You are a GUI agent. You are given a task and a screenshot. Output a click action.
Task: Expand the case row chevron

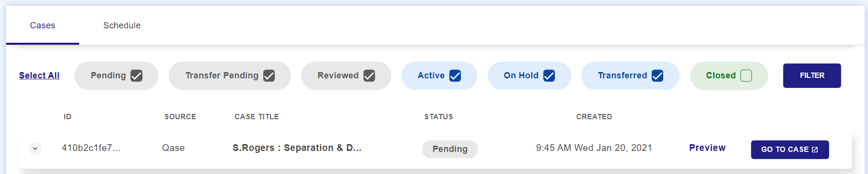click(x=35, y=149)
